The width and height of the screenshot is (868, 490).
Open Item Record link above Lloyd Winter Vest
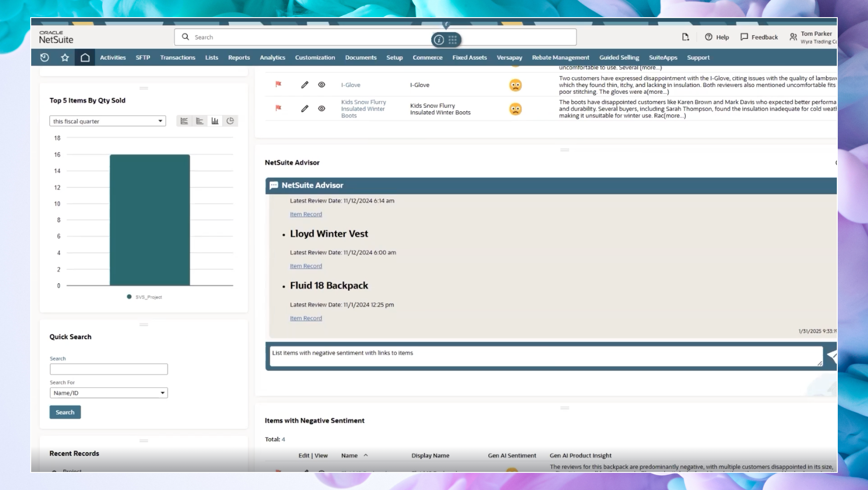tap(306, 214)
